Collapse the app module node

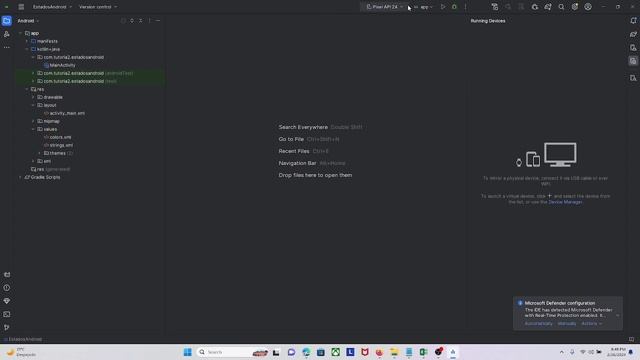(x=20, y=33)
